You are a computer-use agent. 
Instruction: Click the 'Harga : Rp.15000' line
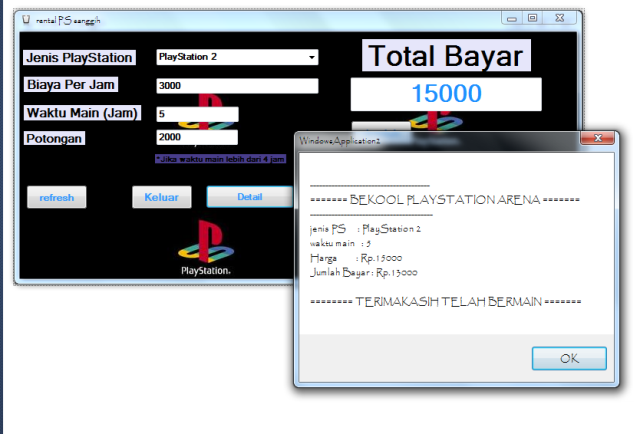(x=356, y=258)
